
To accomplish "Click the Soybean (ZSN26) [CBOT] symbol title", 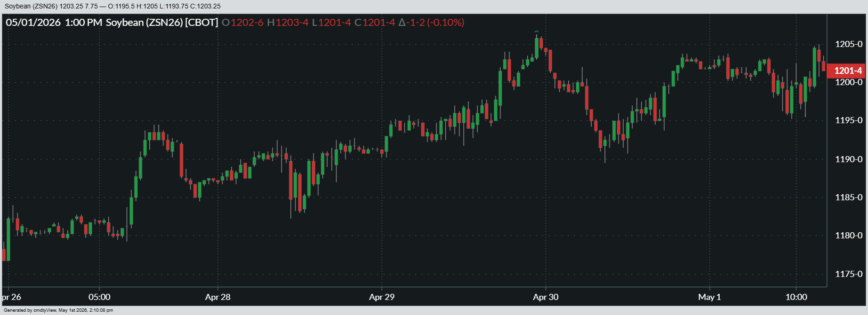I will point(162,22).
